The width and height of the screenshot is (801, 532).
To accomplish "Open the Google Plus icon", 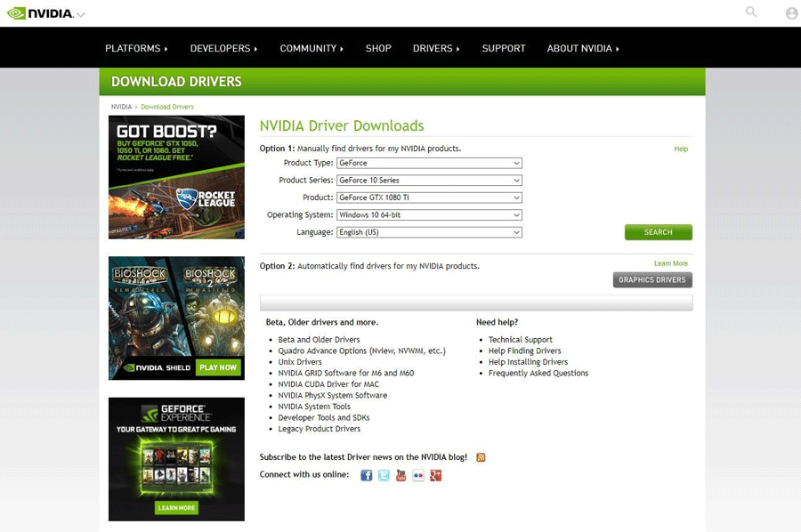I will [x=436, y=475].
